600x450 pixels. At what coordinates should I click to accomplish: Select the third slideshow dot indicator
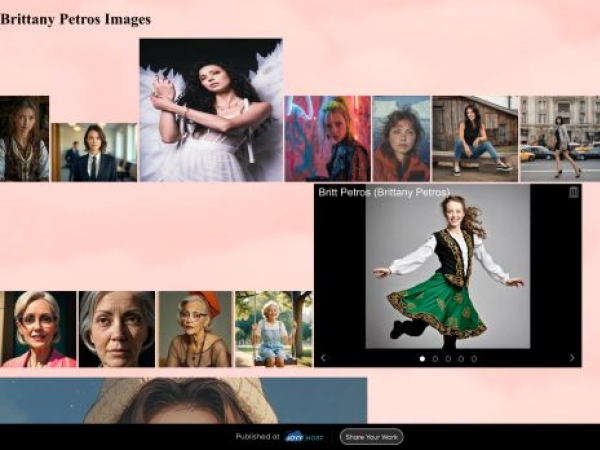tap(448, 358)
